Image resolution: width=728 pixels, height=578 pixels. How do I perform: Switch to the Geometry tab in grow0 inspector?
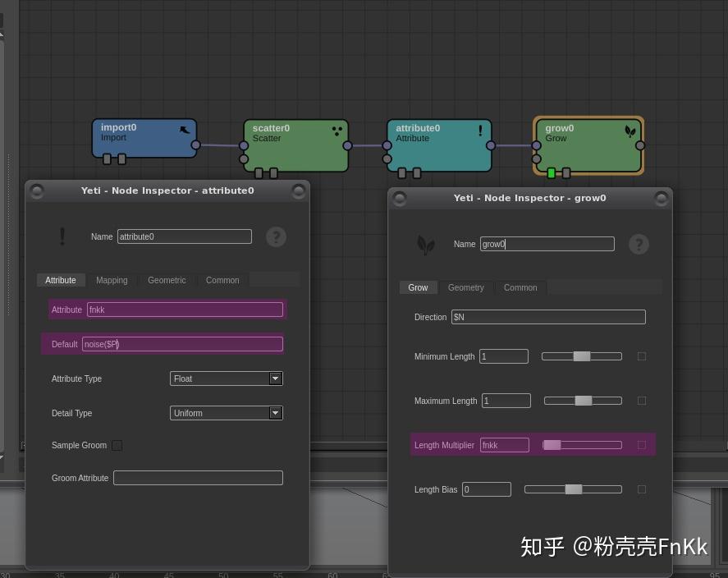(x=466, y=287)
